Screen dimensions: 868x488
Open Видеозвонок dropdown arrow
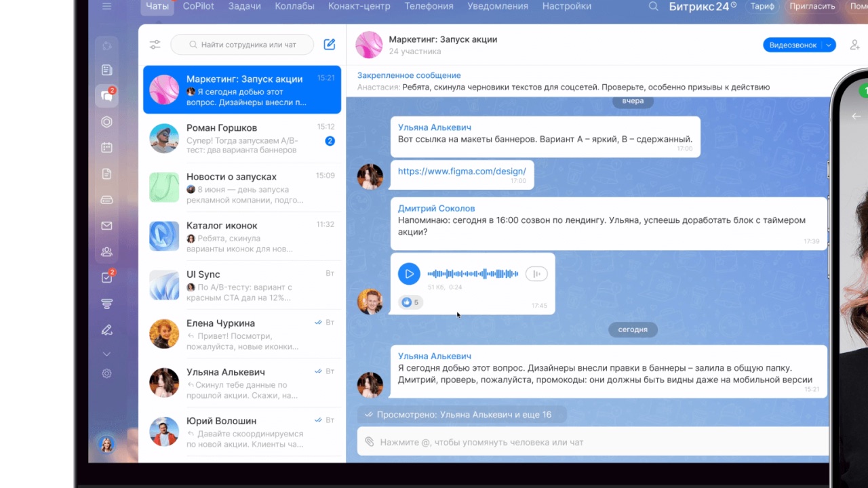[829, 45]
